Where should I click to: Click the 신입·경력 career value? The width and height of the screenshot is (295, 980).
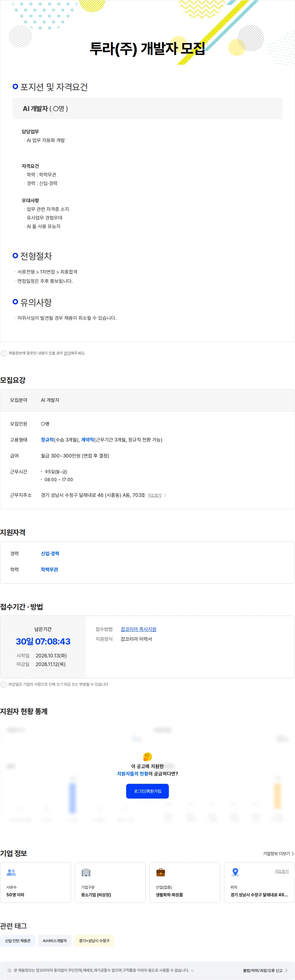pyautogui.click(x=50, y=553)
